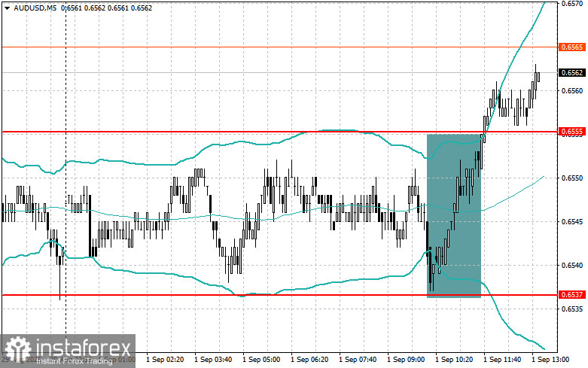Click the 1 Sep 11:40 time label
The height and width of the screenshot is (368, 588).
(x=502, y=360)
